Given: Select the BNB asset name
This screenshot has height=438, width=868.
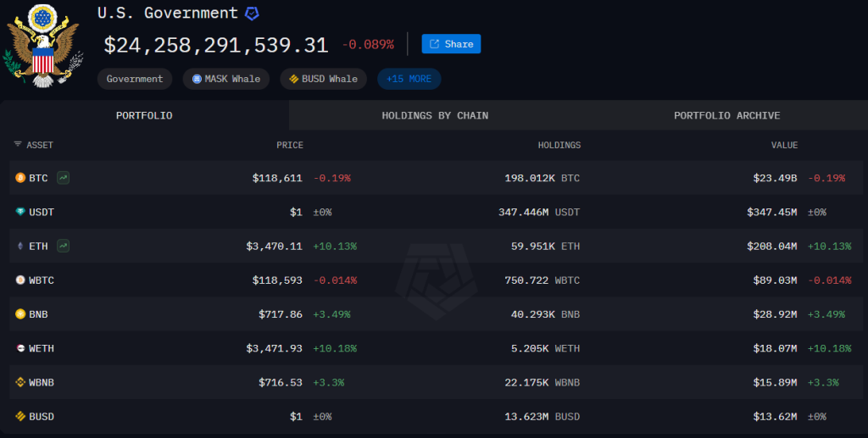Looking at the screenshot, I should 38,314.
